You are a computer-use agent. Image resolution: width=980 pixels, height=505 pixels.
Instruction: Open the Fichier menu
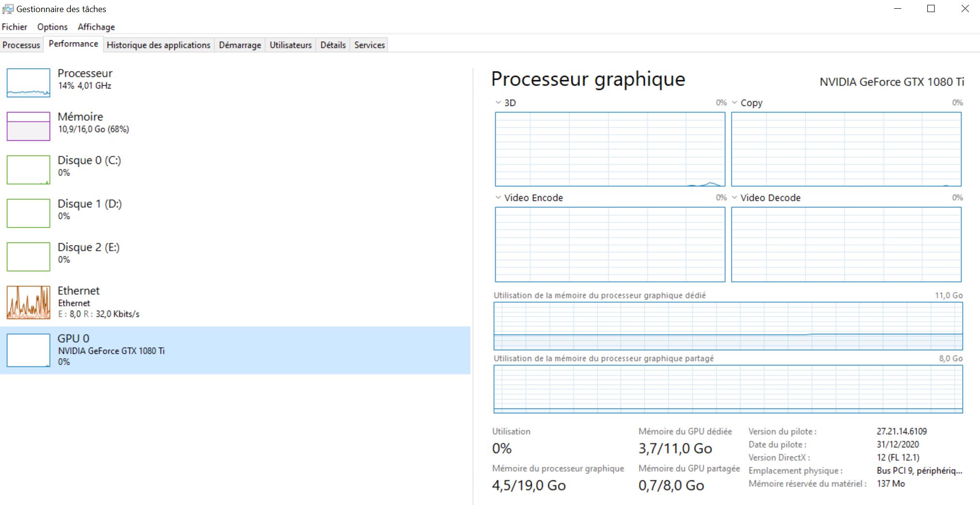14,27
